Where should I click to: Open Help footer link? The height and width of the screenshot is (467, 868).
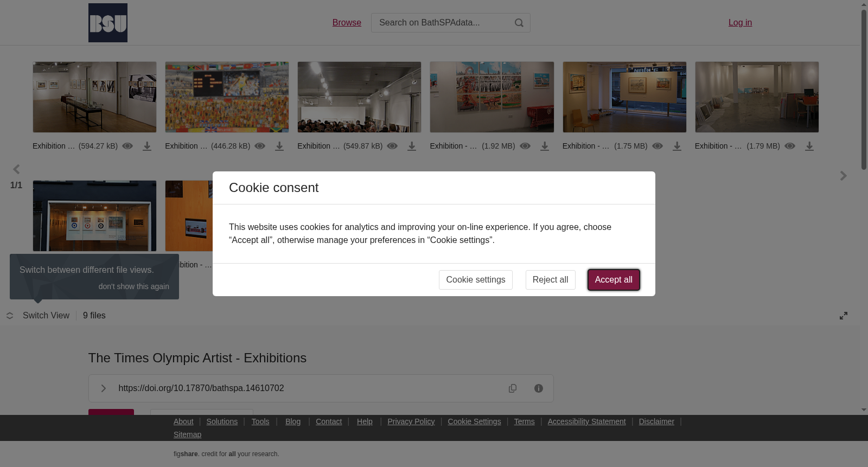click(x=365, y=421)
